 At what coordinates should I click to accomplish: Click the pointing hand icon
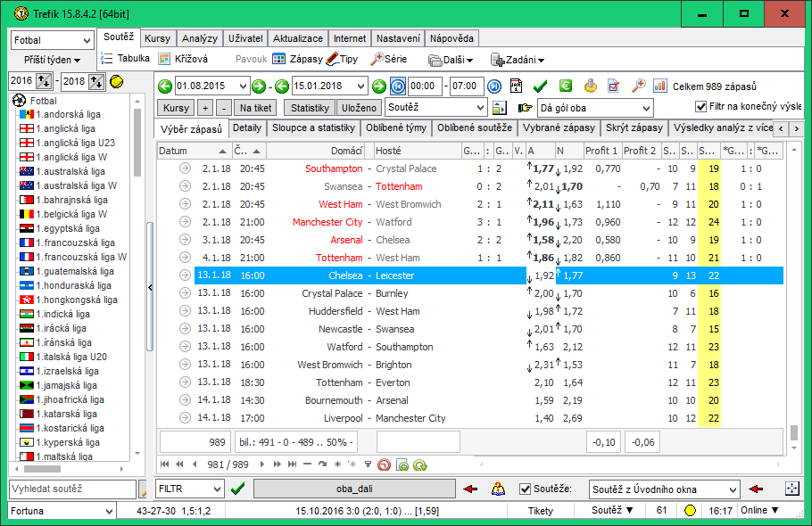pyautogui.click(x=525, y=108)
